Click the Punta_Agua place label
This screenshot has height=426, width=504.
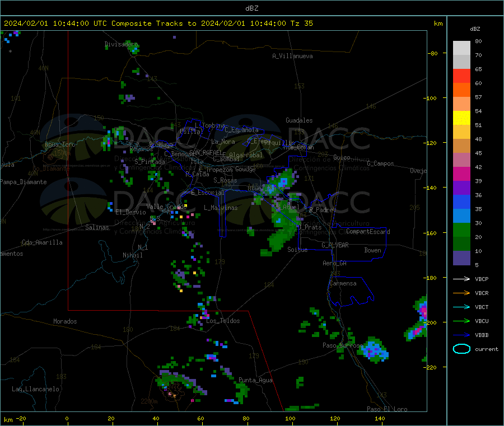(x=255, y=381)
